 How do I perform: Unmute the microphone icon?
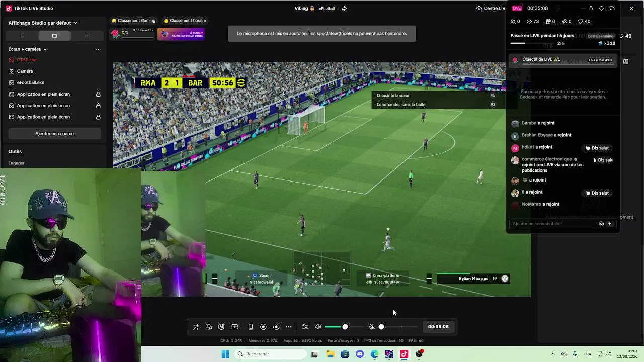[372, 327]
